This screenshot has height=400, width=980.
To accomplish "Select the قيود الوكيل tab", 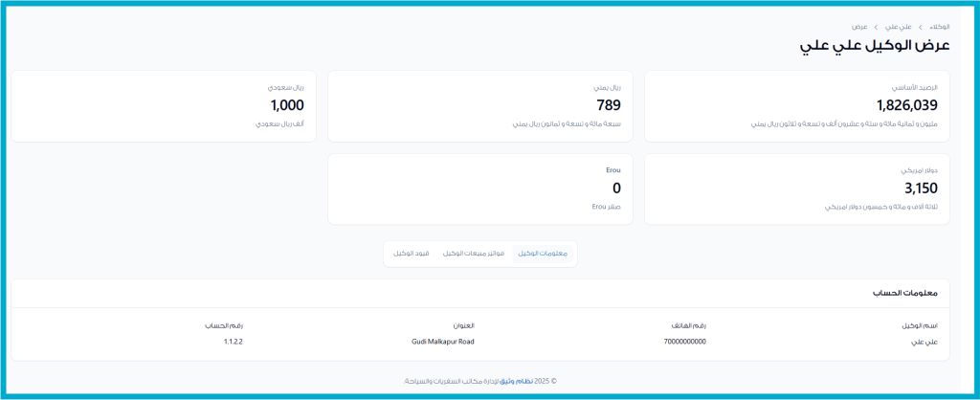I will coord(412,254).
